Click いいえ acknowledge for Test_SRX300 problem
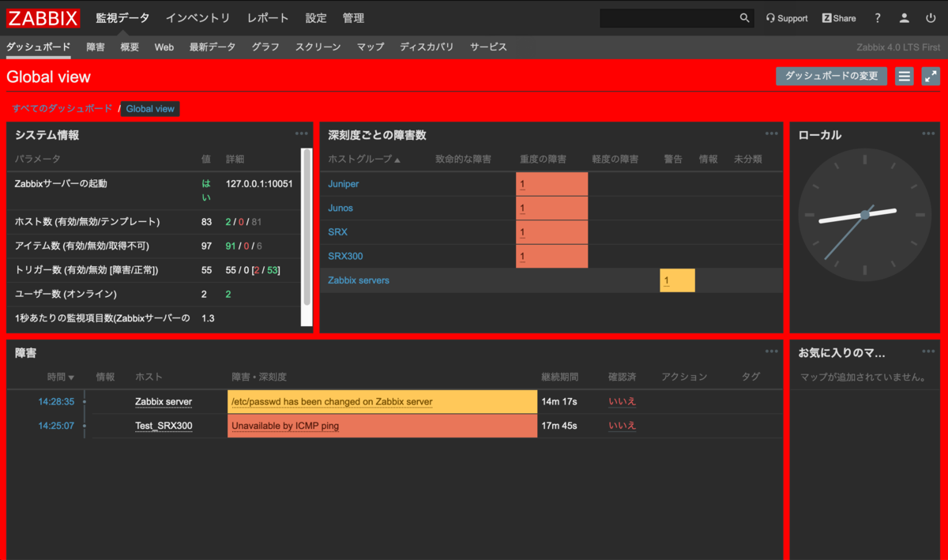Viewport: 948px width, 560px height. point(623,426)
